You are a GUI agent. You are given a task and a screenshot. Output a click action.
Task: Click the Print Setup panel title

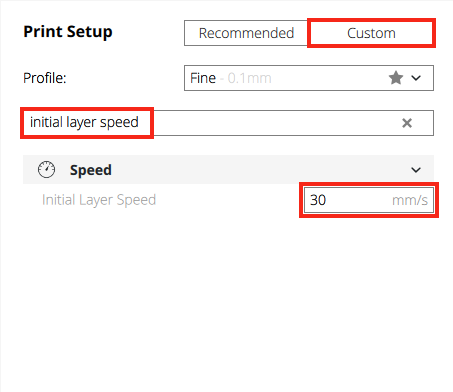(x=68, y=32)
